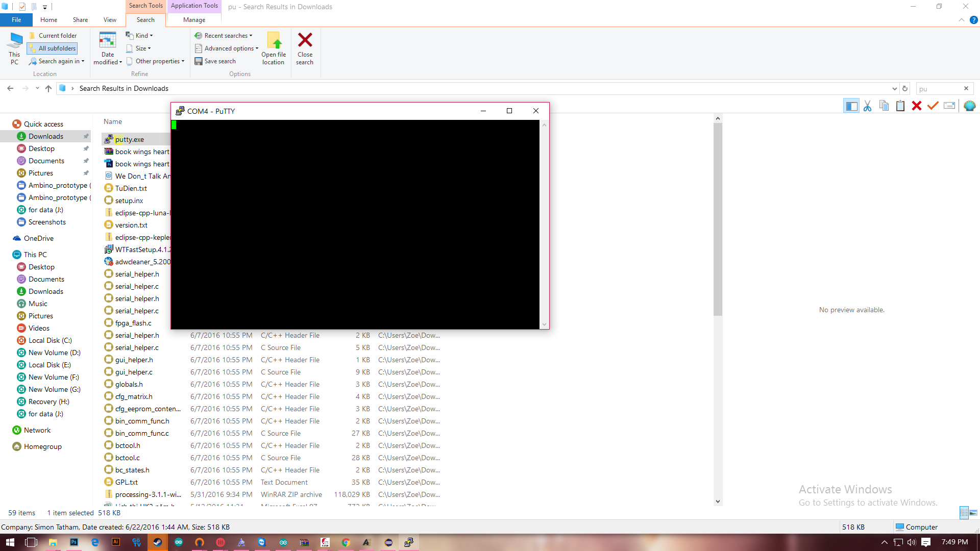Switch to the View ribbon tab

110,20
